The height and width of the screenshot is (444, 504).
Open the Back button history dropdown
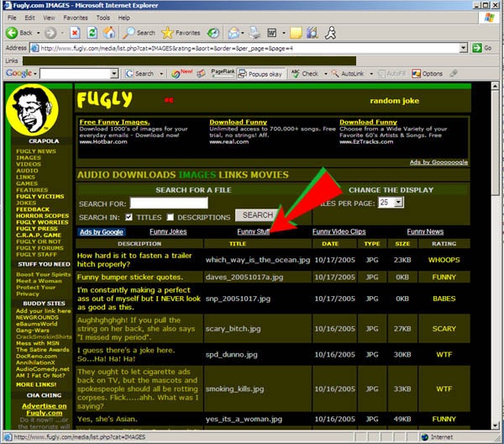(x=39, y=33)
